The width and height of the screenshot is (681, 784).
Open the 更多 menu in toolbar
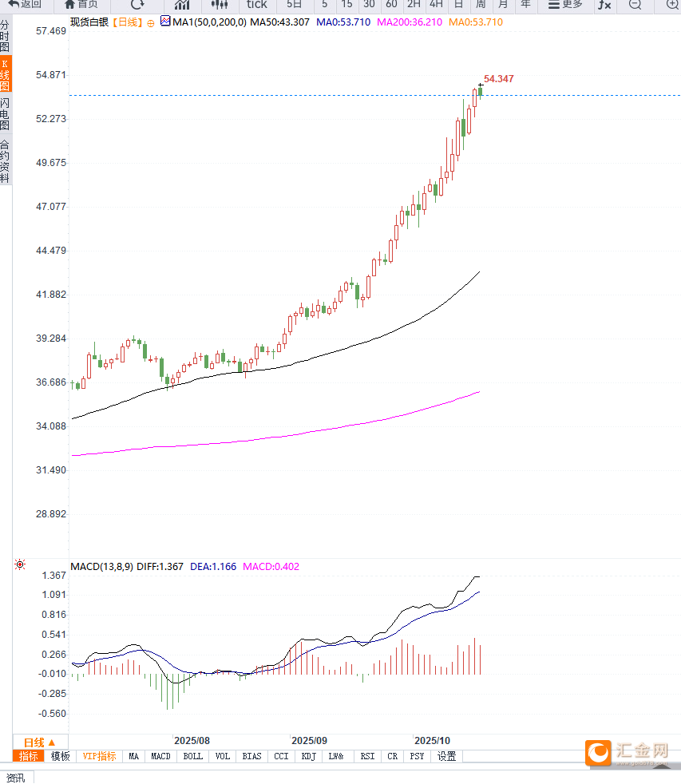click(565, 4)
